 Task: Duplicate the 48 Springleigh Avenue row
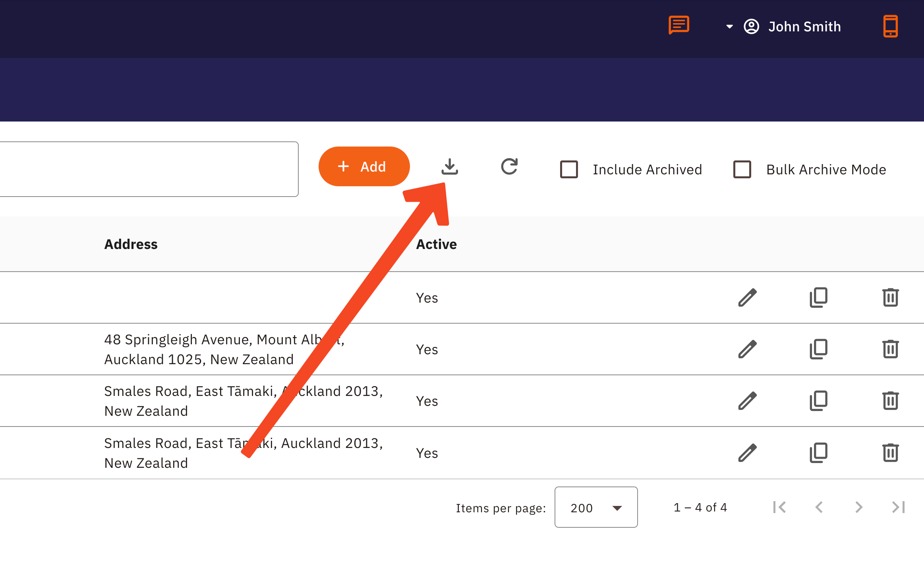[x=818, y=349]
